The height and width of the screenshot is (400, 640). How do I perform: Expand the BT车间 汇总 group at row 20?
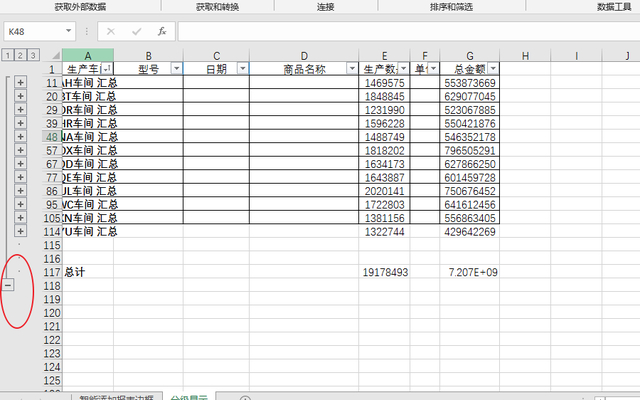tap(20, 96)
